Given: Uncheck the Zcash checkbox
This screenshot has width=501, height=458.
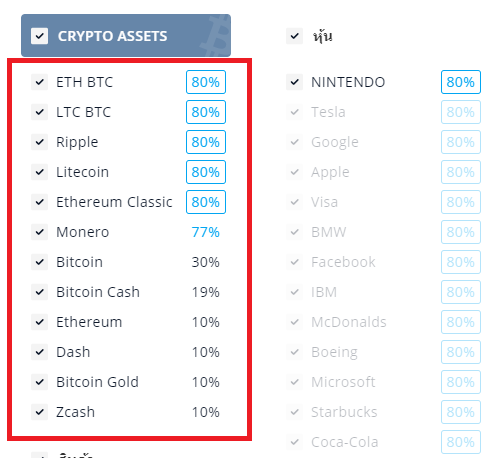Looking at the screenshot, I should pyautogui.click(x=39, y=412).
